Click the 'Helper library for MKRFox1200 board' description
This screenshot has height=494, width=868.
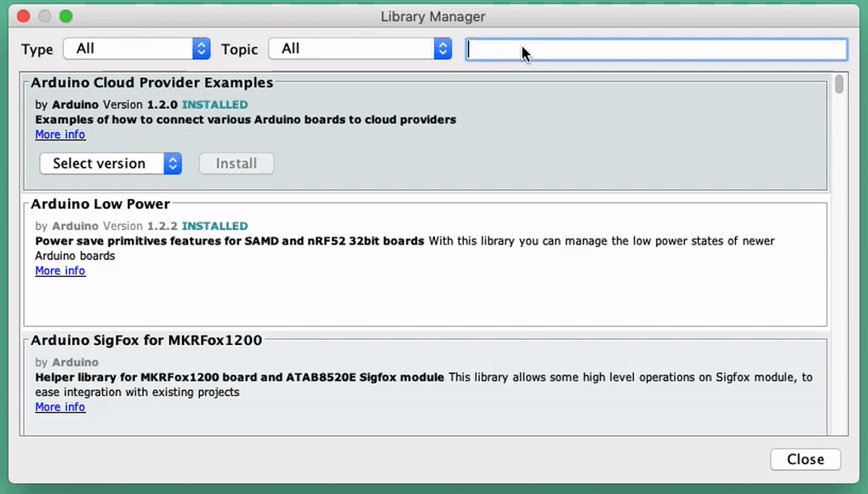[x=239, y=377]
